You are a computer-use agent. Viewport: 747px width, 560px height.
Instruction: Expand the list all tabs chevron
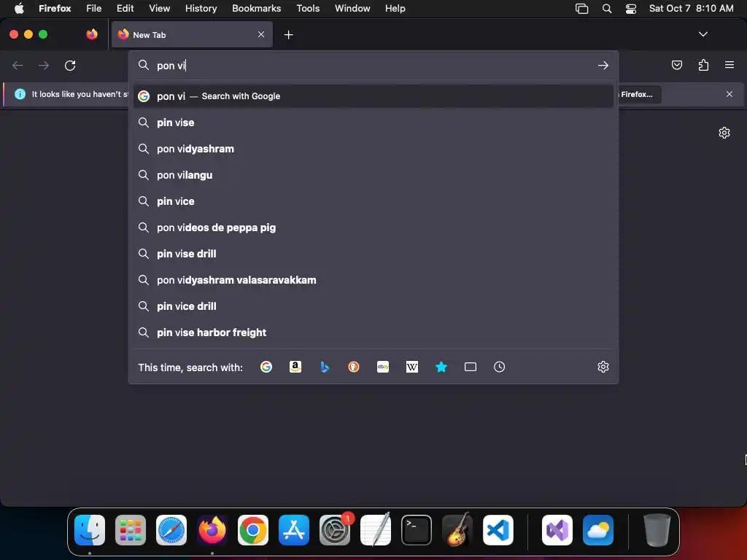click(x=703, y=34)
